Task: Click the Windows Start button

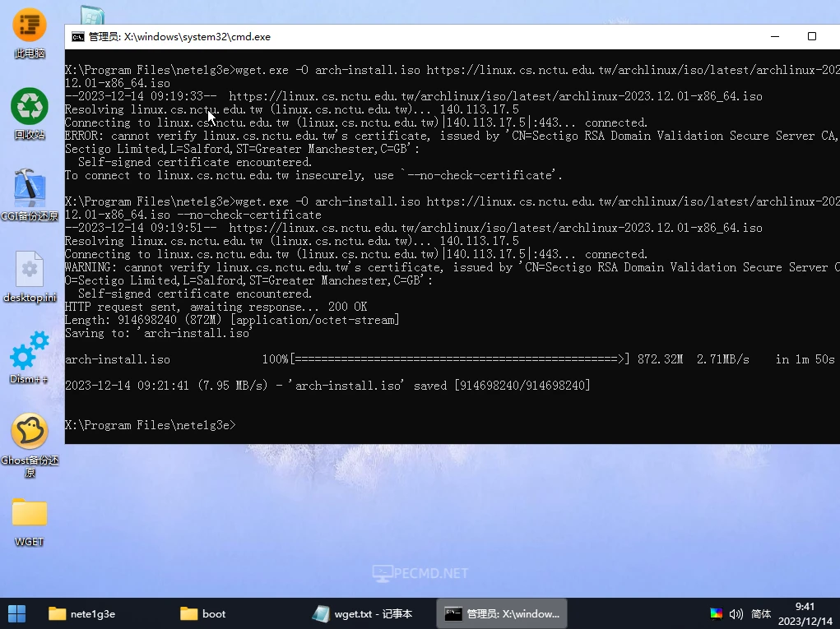Action: click(x=16, y=613)
